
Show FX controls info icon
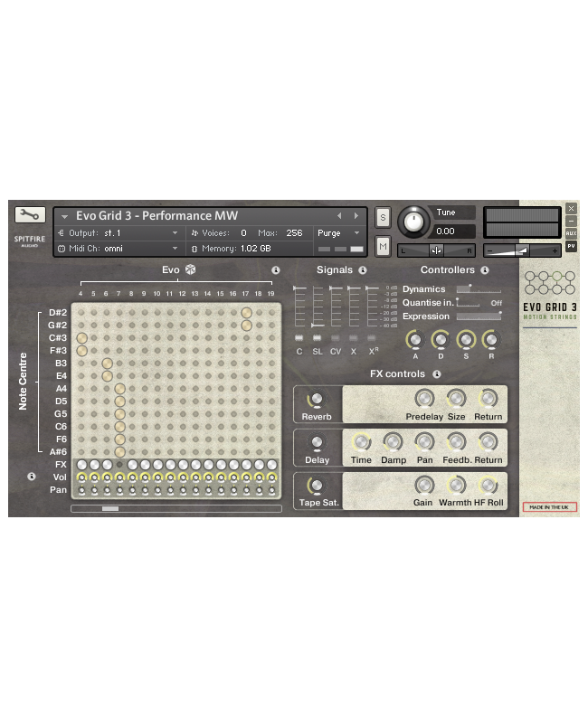[437, 374]
